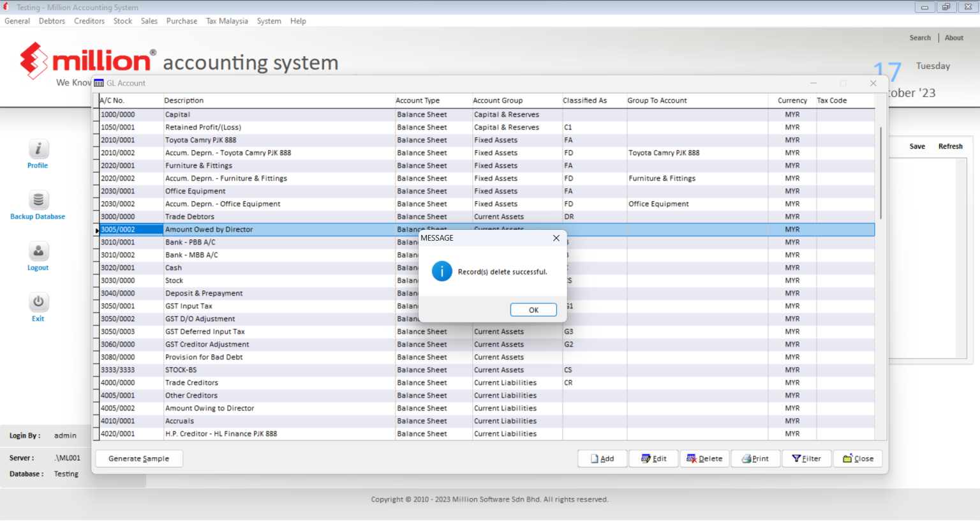The height and width of the screenshot is (521, 980).
Task: Open the Debtors menu
Action: [52, 21]
